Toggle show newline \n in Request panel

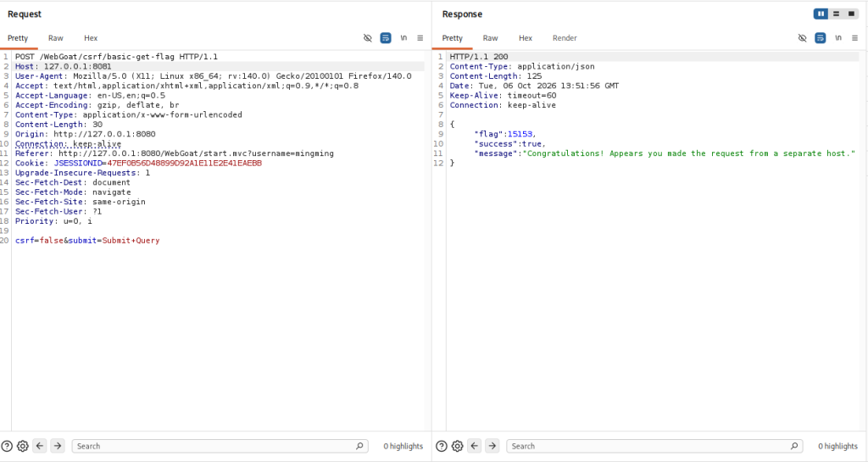tap(403, 37)
